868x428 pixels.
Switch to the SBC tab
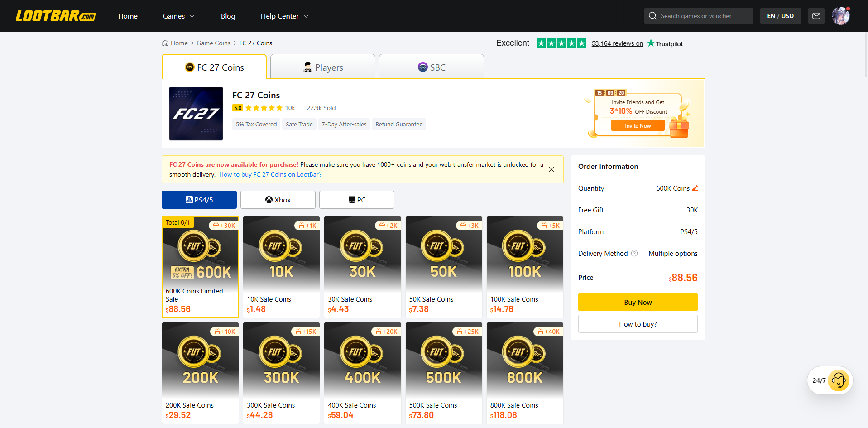click(x=432, y=67)
